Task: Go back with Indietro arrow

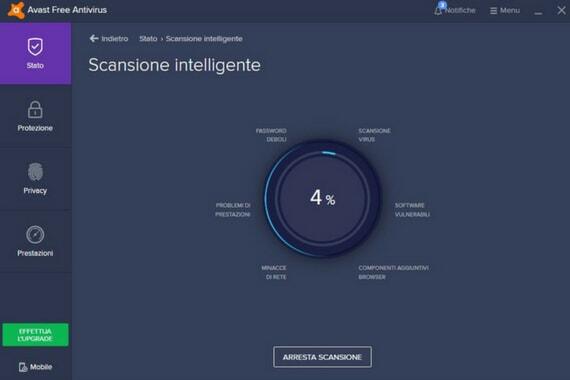Action: pyautogui.click(x=109, y=39)
